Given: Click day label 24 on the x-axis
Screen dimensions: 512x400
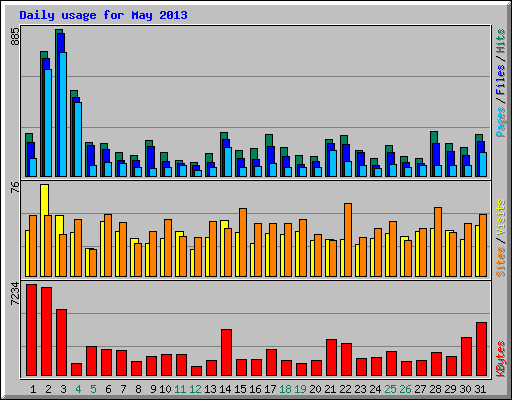Looking at the screenshot, I should pos(375,389).
